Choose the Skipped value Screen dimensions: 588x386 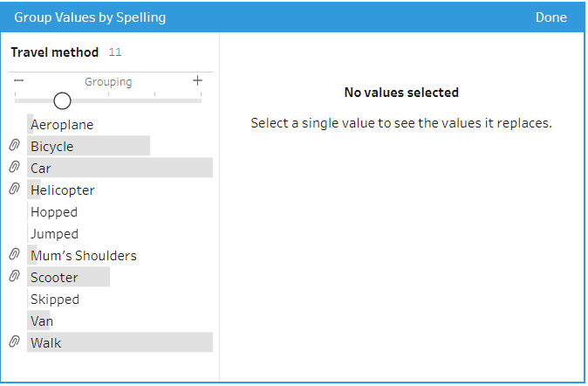pyautogui.click(x=55, y=300)
